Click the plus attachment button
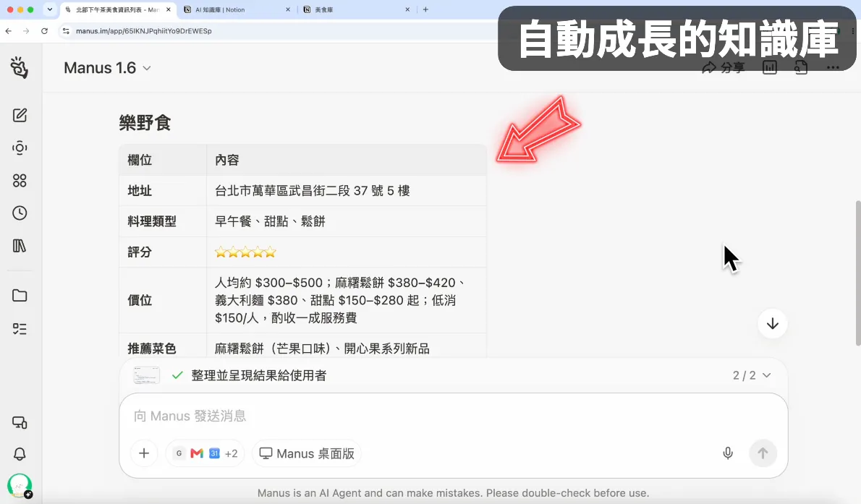 coord(144,453)
